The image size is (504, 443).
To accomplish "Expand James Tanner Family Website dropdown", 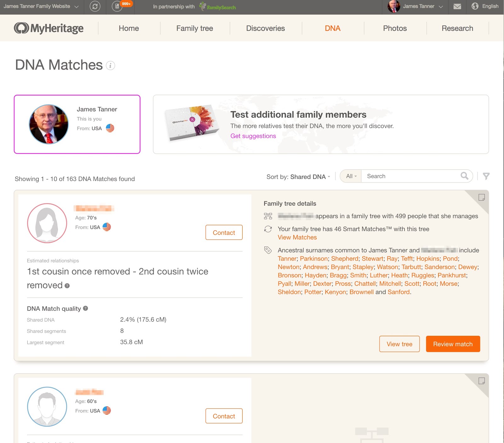I will [x=41, y=6].
